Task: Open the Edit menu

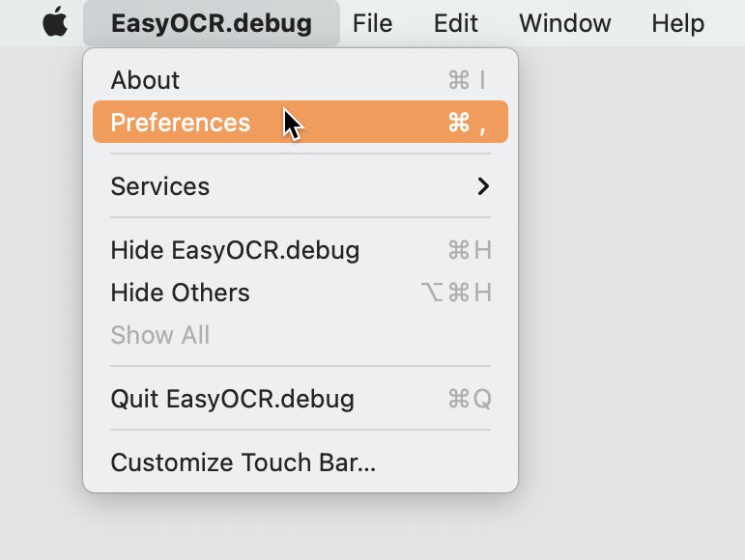Action: coord(456,23)
